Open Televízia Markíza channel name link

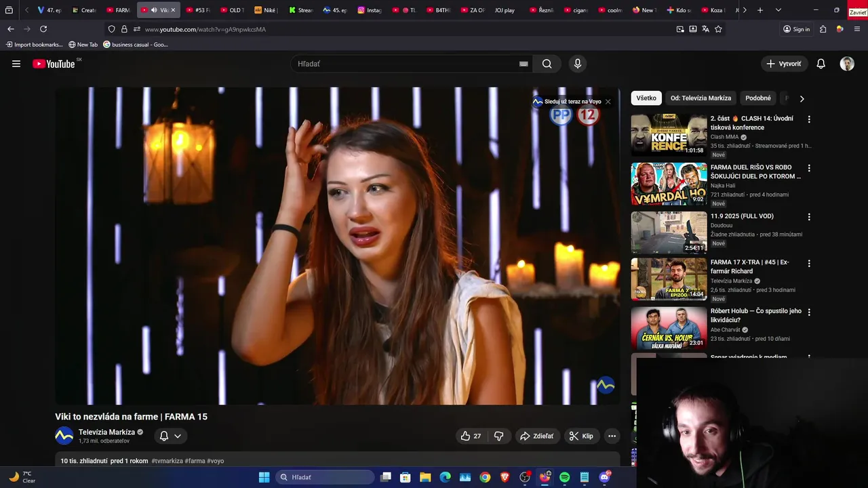[x=106, y=432]
